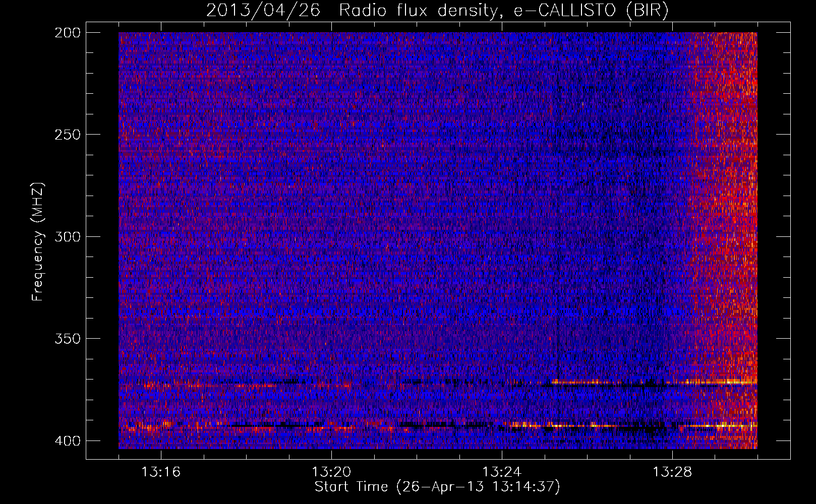Click the 13:20 time axis label
Screen dimensions: 816x504
[331, 472]
